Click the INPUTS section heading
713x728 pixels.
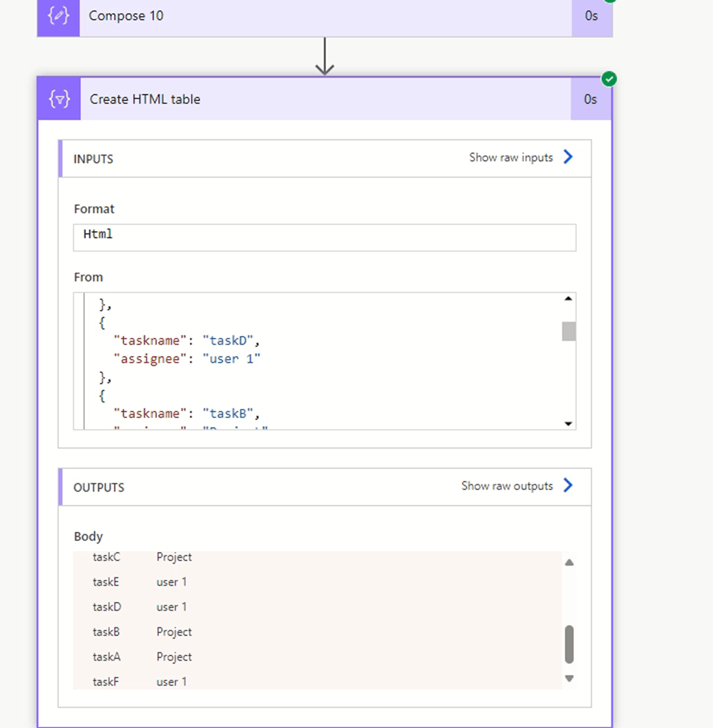pyautogui.click(x=93, y=159)
